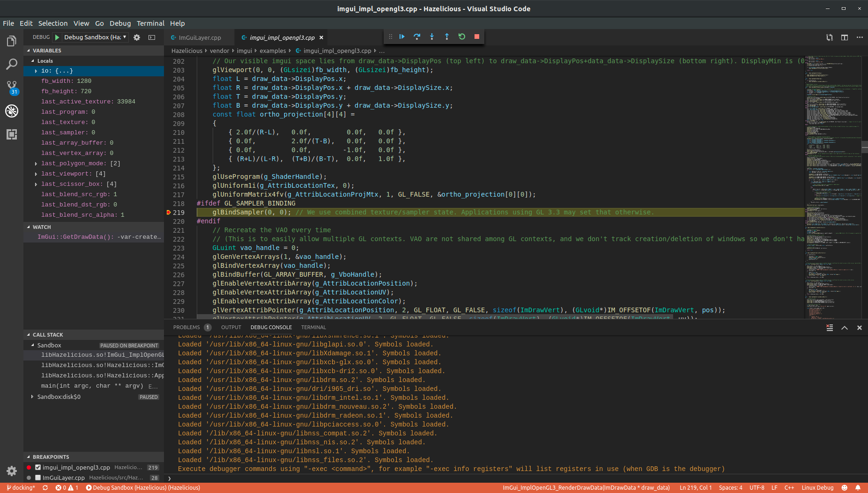Step Into the function call

tap(432, 37)
